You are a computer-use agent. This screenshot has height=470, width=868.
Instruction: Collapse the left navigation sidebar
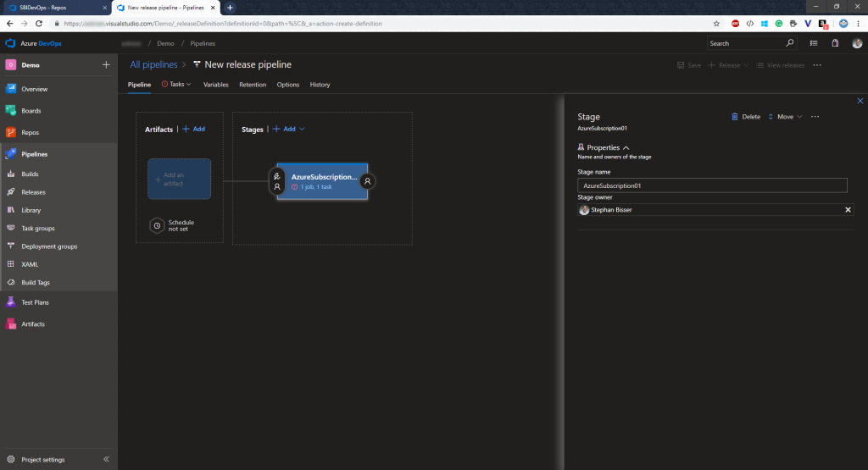[106, 460]
